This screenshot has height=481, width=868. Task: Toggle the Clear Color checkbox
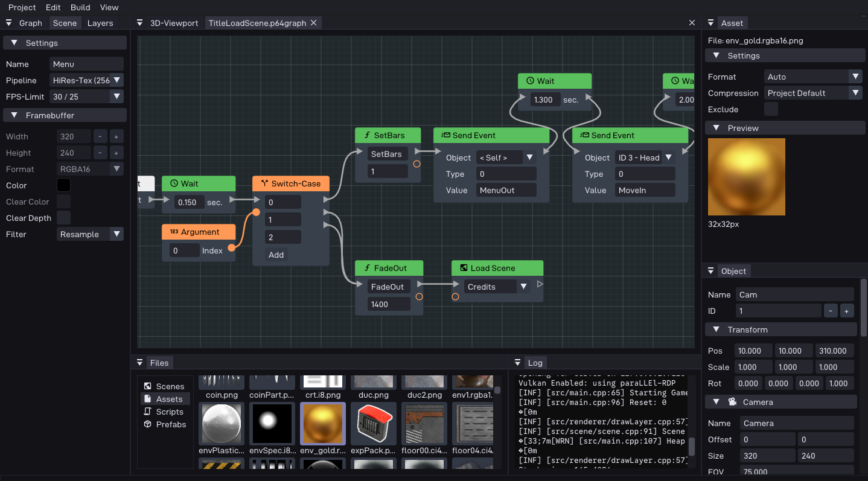[x=63, y=202]
